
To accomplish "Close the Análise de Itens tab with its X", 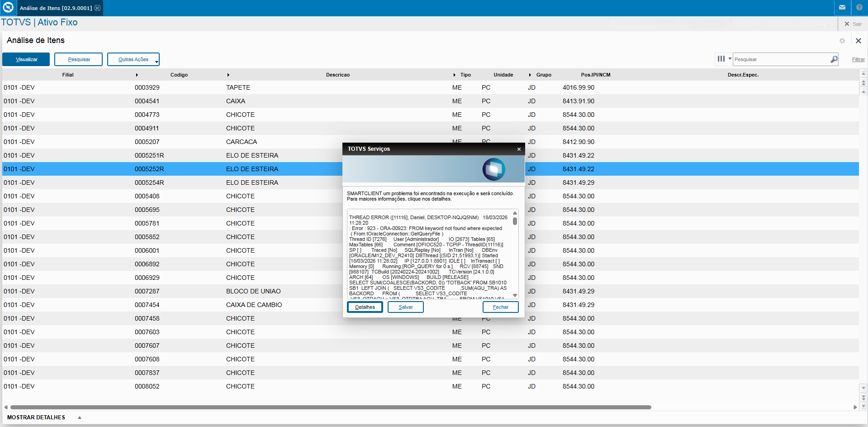I will coord(97,8).
